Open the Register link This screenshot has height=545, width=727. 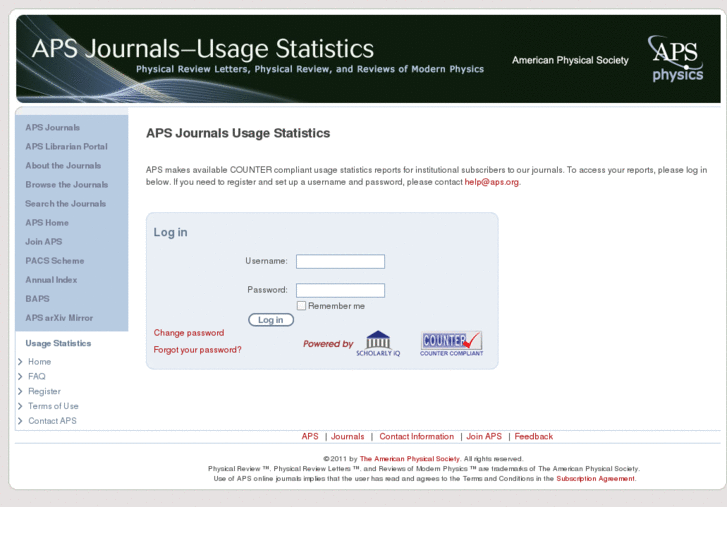(x=45, y=391)
